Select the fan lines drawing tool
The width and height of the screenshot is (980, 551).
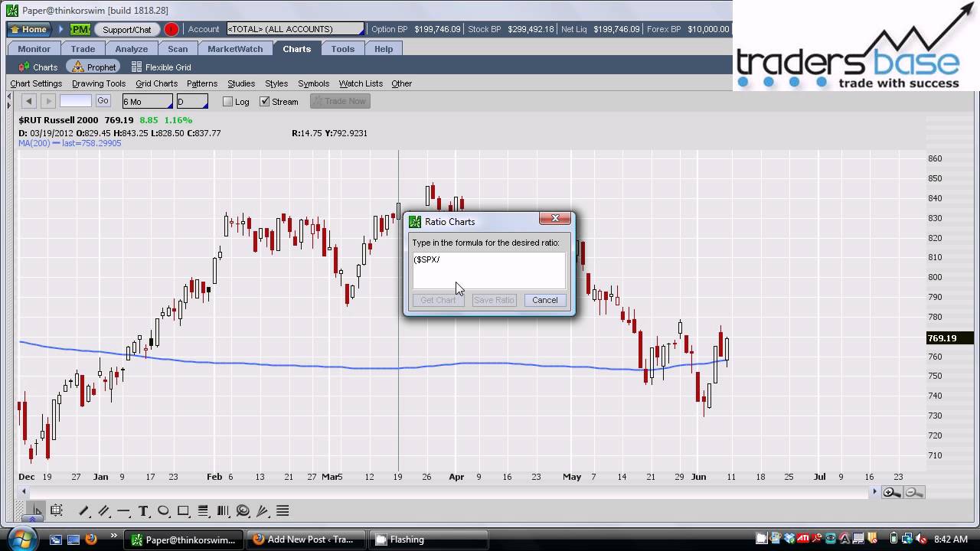263,510
